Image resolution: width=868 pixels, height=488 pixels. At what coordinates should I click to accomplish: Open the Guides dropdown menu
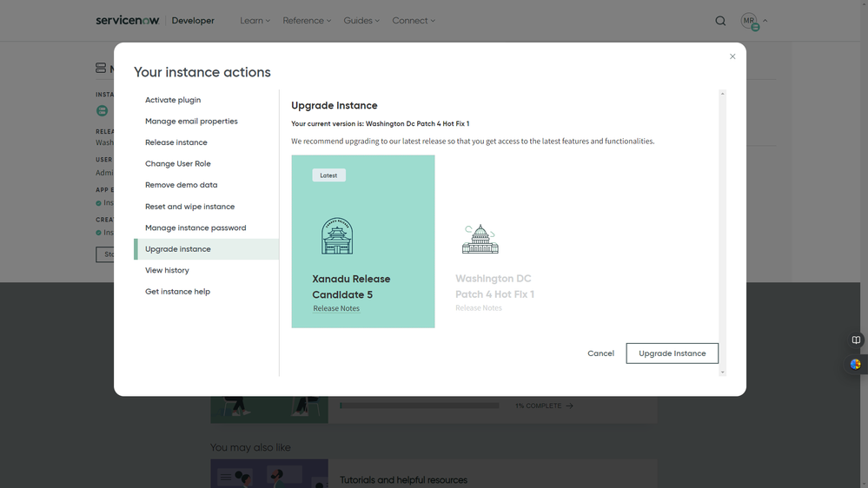click(361, 21)
